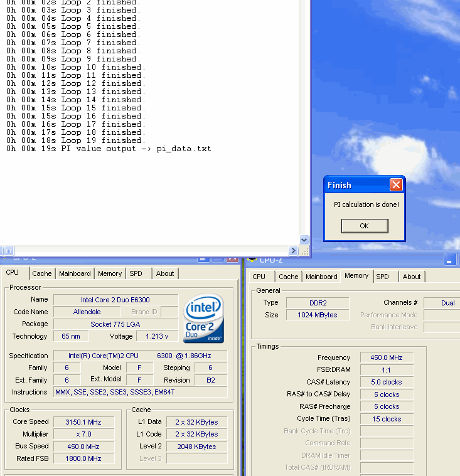
Task: Click the Specification field value
Action: pyautogui.click(x=140, y=356)
